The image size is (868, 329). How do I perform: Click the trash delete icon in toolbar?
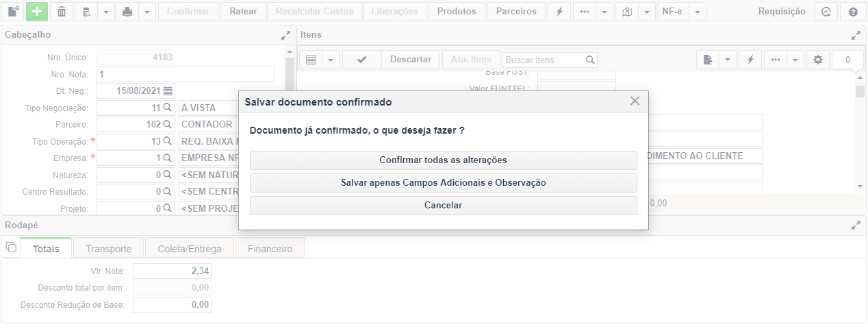[x=62, y=12]
